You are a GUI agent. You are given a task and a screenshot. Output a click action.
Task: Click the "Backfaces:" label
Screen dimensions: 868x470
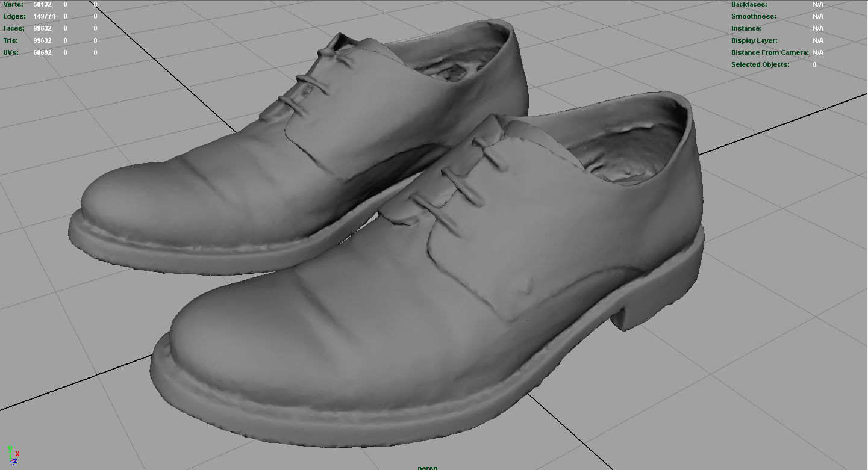pyautogui.click(x=749, y=4)
